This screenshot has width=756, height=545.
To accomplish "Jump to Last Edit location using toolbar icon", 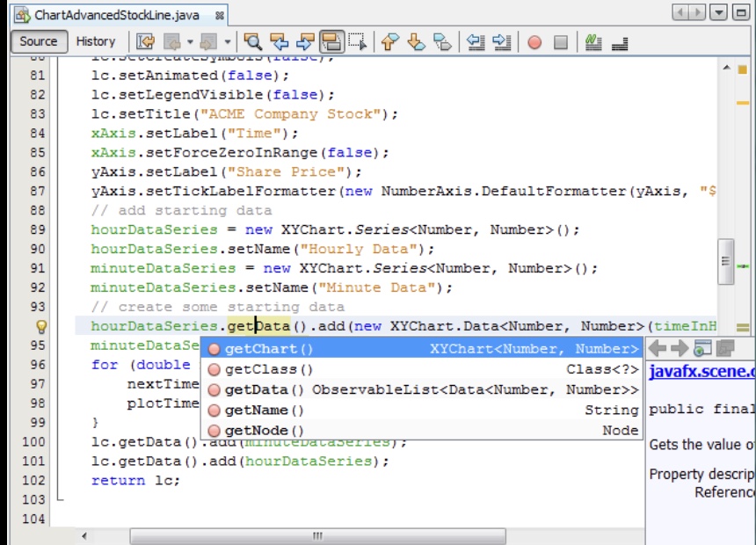I will tap(144, 40).
